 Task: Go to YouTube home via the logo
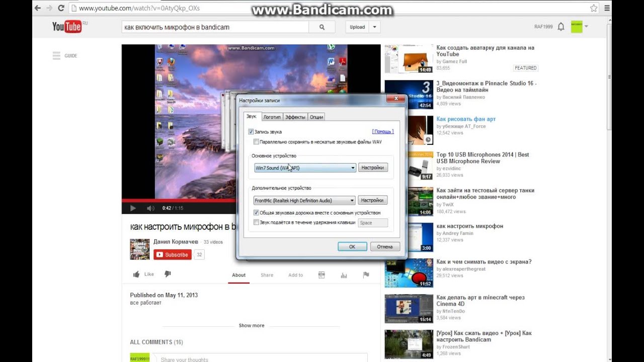click(x=67, y=27)
